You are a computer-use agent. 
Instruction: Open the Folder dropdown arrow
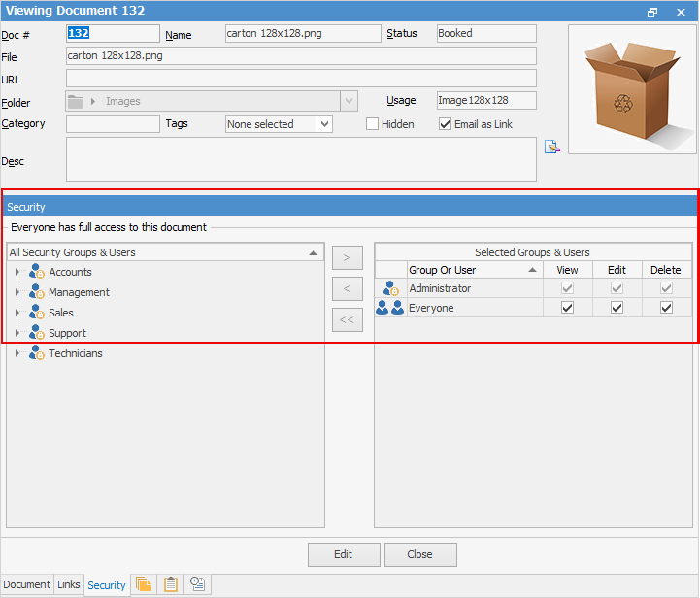coord(349,101)
